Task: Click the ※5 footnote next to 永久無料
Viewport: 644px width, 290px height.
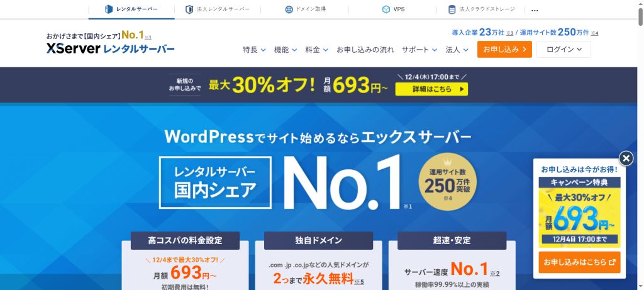Action: (359, 282)
